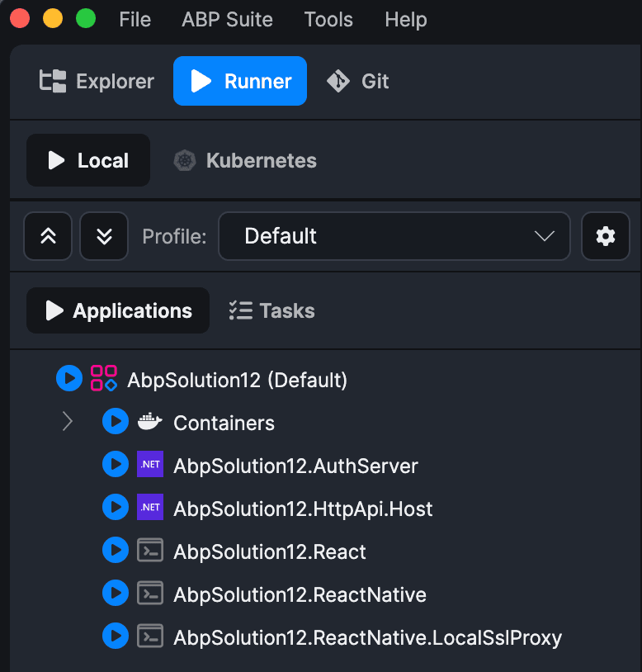Run AbpSolution12.AuthServer with its play icon
The height and width of the screenshot is (672, 642).
click(116, 464)
